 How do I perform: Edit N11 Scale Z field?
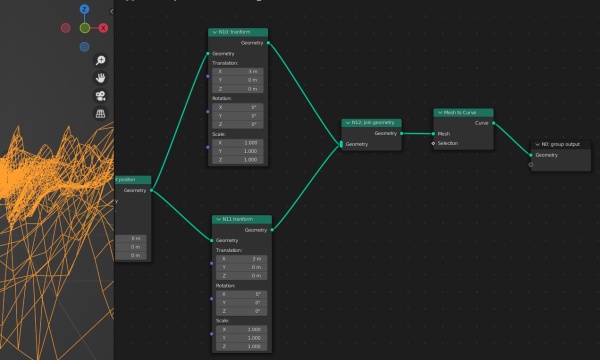pos(241,347)
